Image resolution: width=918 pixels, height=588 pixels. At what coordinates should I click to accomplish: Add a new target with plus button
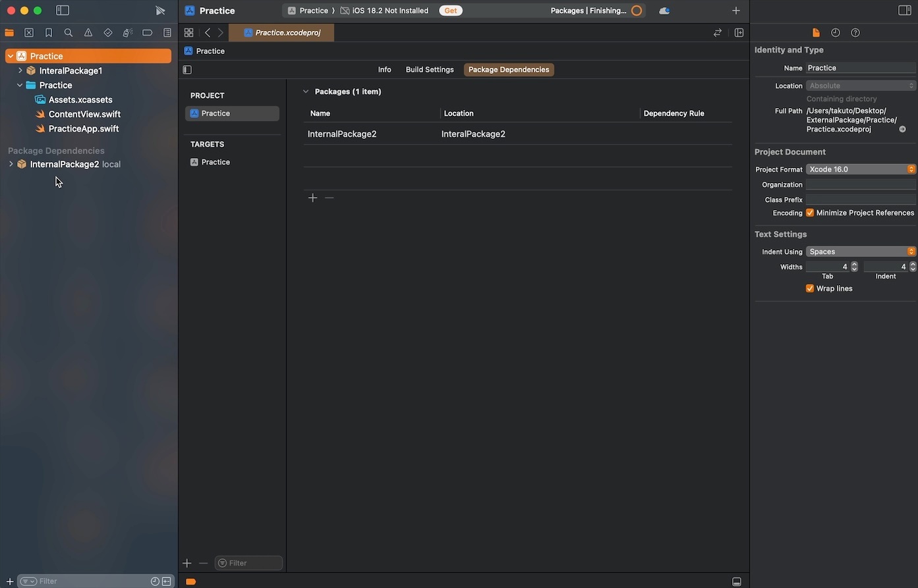[x=187, y=563]
